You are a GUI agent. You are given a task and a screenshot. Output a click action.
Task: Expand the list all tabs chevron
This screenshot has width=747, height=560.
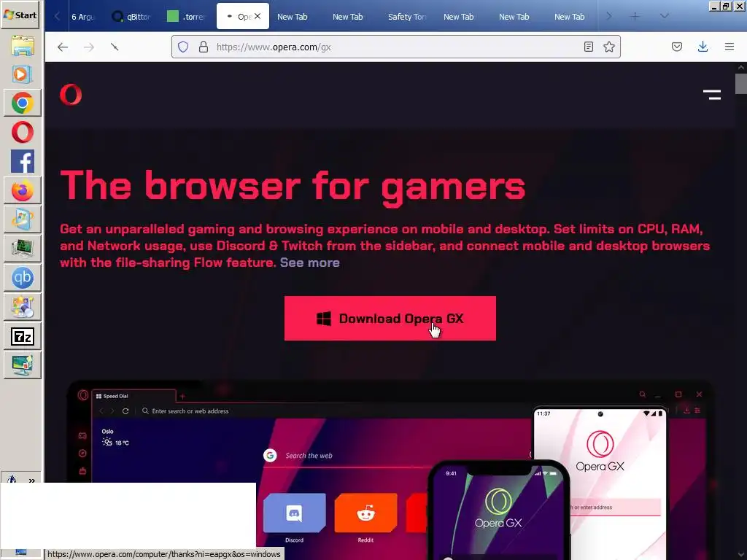coord(664,16)
